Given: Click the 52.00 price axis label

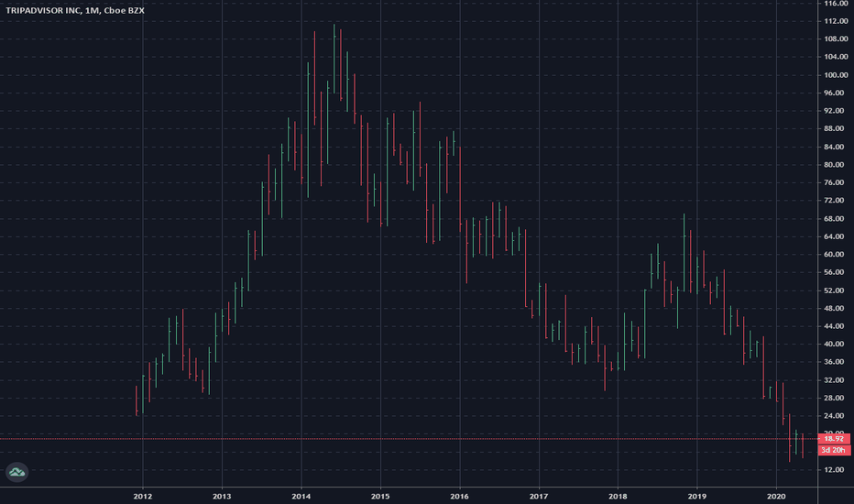Looking at the screenshot, I should tap(836, 290).
